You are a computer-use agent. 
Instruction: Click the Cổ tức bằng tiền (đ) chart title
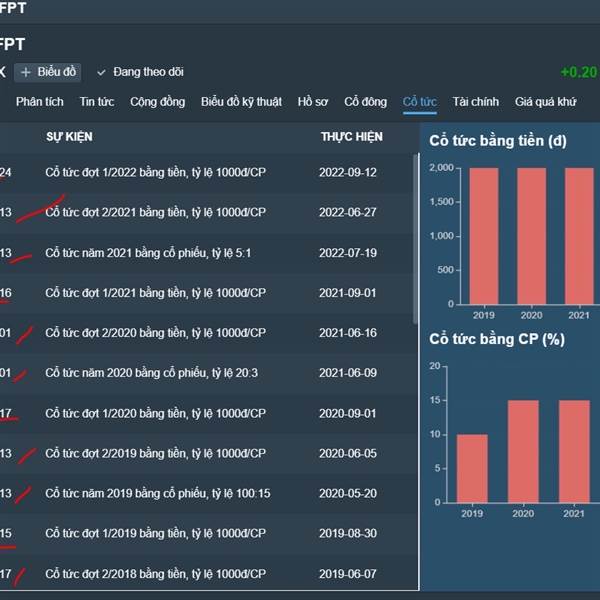498,141
